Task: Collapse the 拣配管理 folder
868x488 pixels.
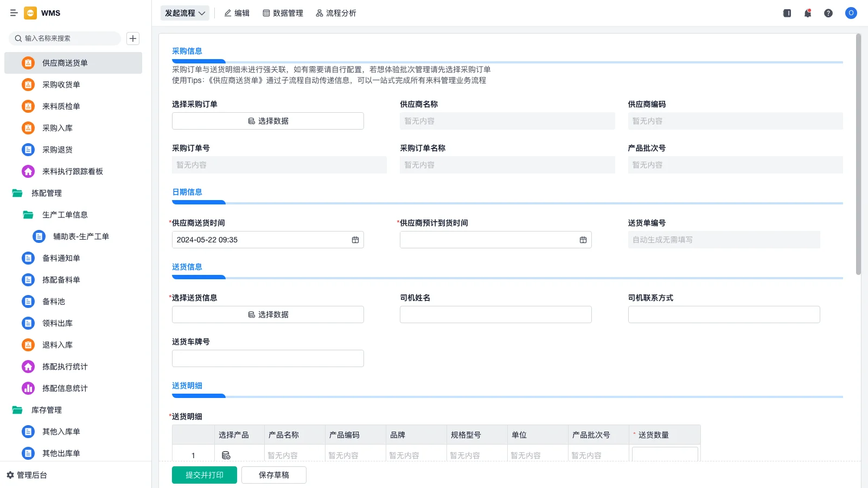Action: click(x=17, y=193)
